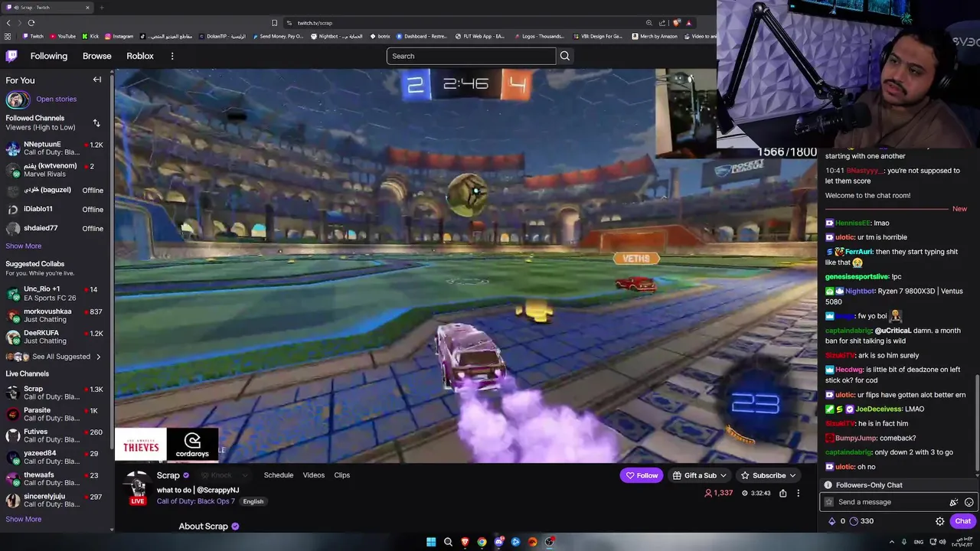
Task: Open iDiablo11 offline channel
Action: (54, 209)
